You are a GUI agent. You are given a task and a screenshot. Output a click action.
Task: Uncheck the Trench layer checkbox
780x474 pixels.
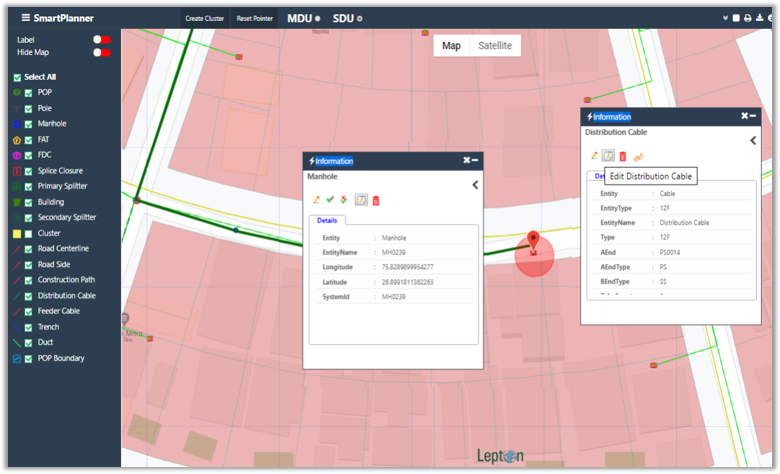(x=28, y=328)
